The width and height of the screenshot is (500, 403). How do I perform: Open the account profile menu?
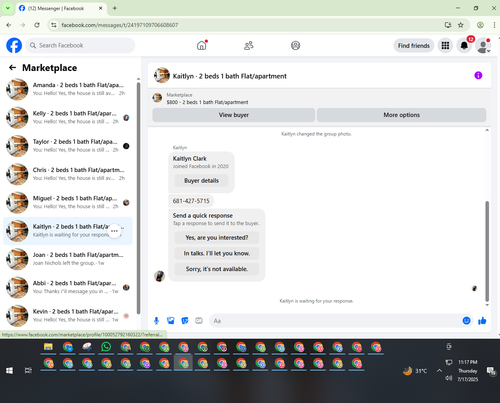coord(483,46)
